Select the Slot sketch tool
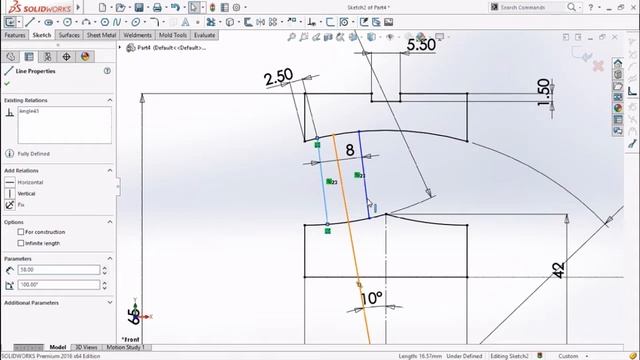Image resolution: width=640 pixels, height=360 pixels. click(x=49, y=22)
